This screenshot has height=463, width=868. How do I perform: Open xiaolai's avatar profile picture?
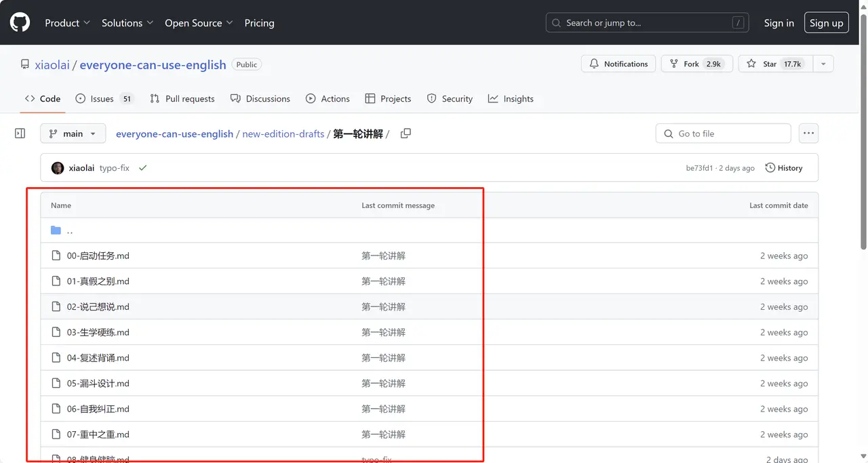point(58,168)
